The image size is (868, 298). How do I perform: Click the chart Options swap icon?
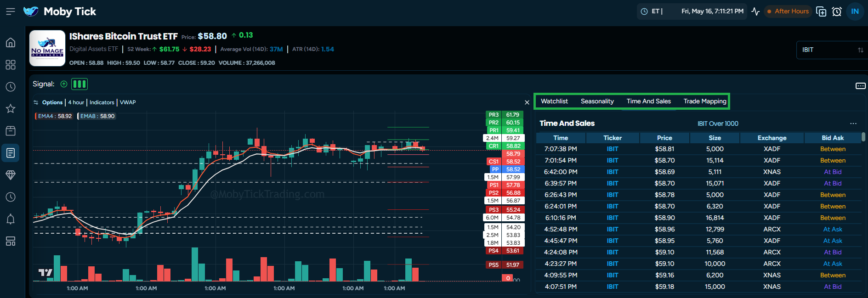click(x=36, y=102)
